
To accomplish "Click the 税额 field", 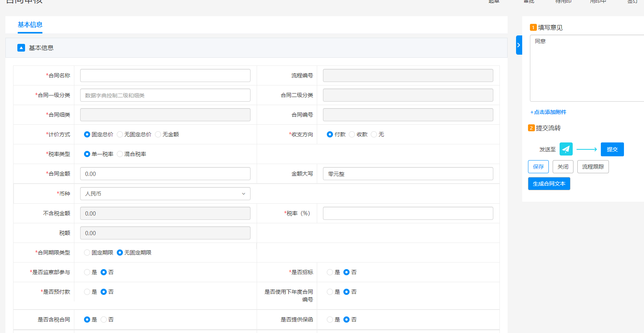I will click(x=165, y=233).
